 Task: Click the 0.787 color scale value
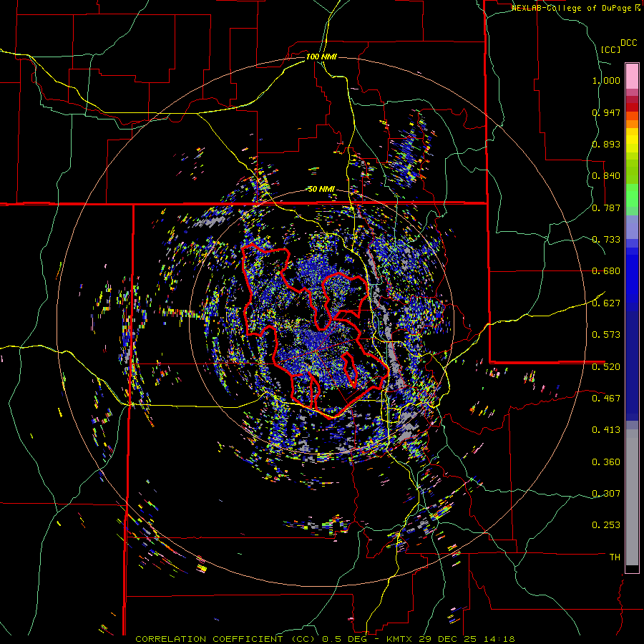tap(606, 208)
